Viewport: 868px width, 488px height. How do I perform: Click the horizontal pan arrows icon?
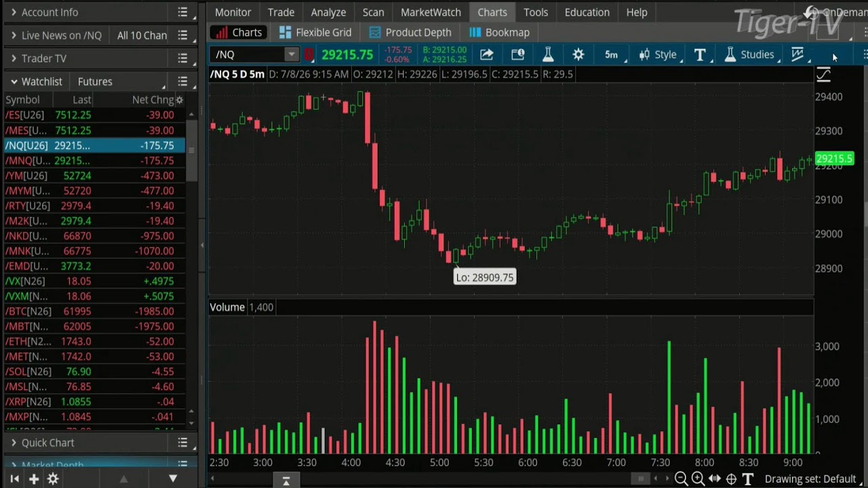(x=715, y=479)
